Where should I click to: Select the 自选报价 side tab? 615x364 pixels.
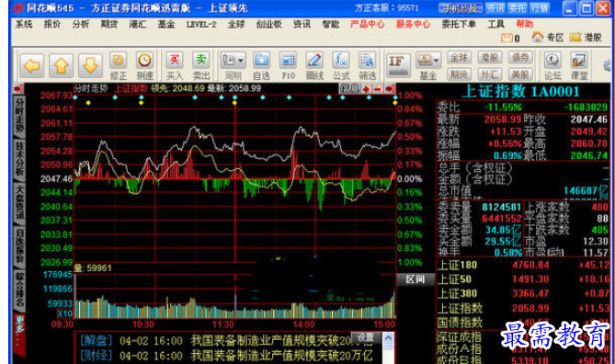tap(19, 246)
